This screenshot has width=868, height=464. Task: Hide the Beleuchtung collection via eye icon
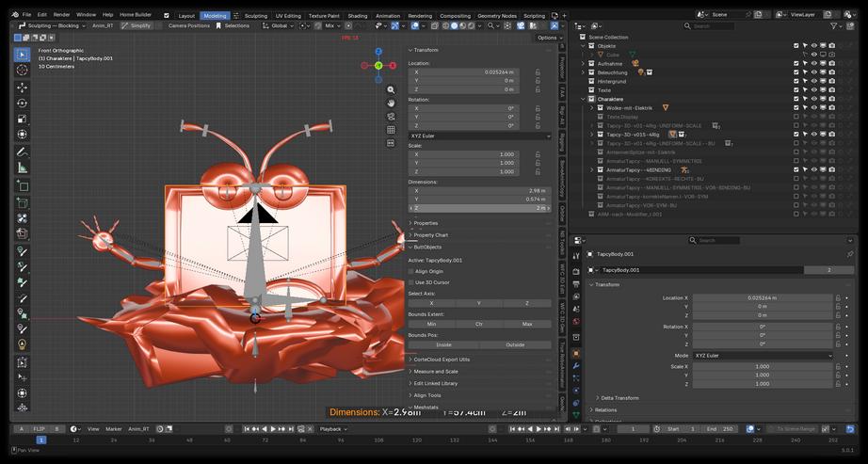814,72
